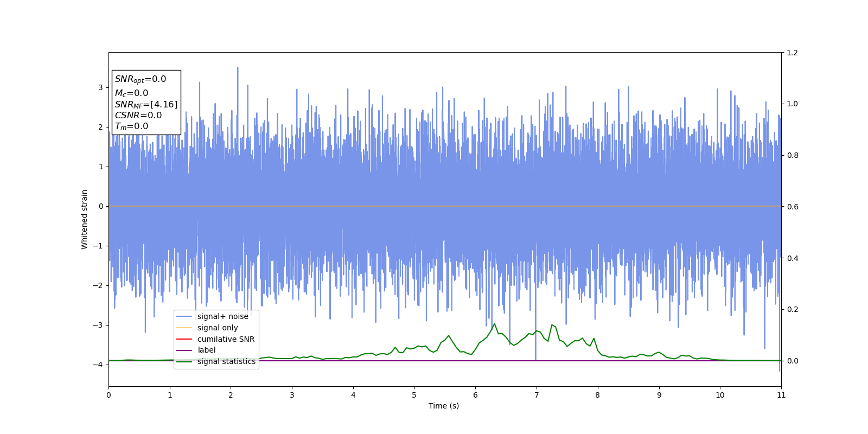Click the Tm=0.0 annotation text

click(x=131, y=126)
